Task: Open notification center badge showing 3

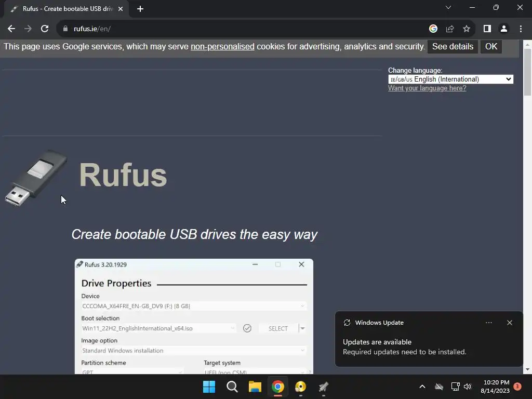Action: point(517,387)
